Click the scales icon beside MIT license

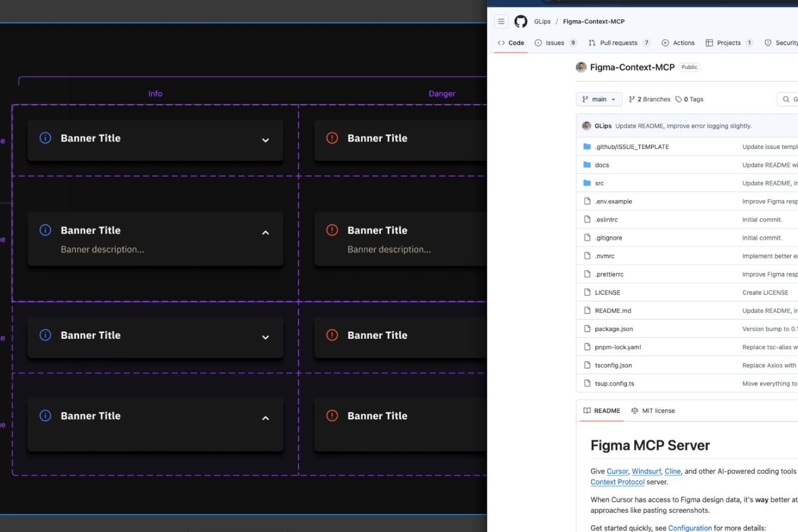[x=634, y=410]
